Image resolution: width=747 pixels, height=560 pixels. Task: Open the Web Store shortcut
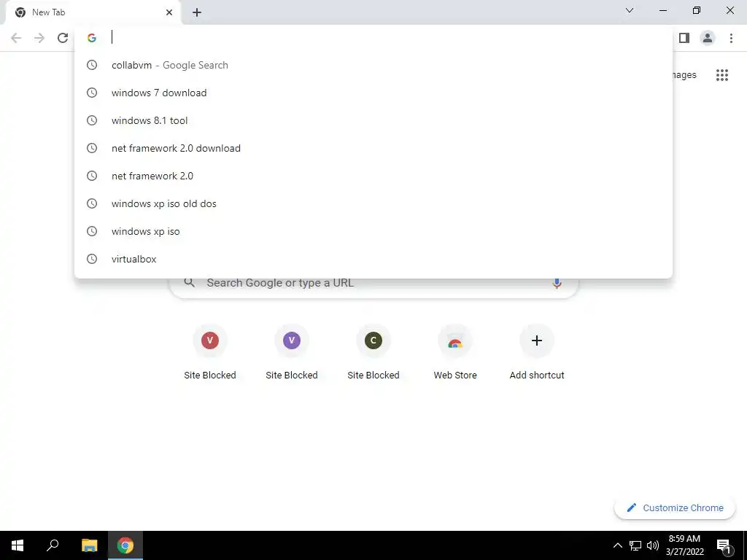tap(455, 351)
